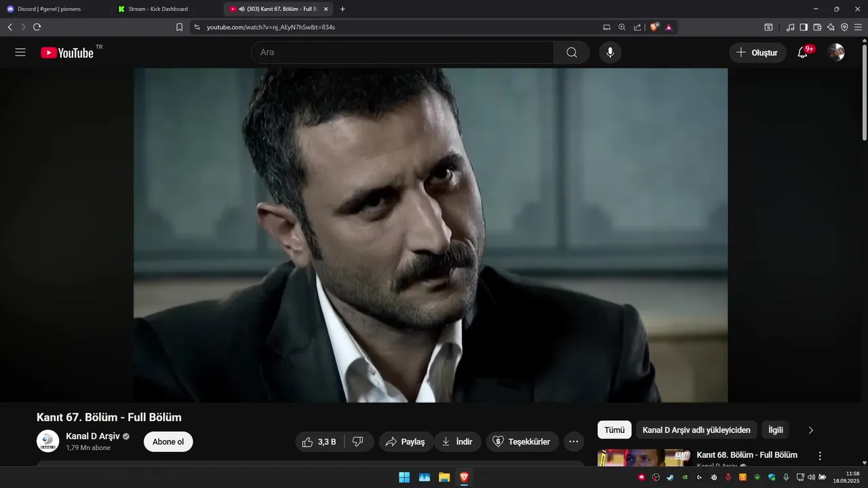Viewport: 868px width, 488px height.
Task: Open Brave browser taskbar icon
Action: click(464, 477)
